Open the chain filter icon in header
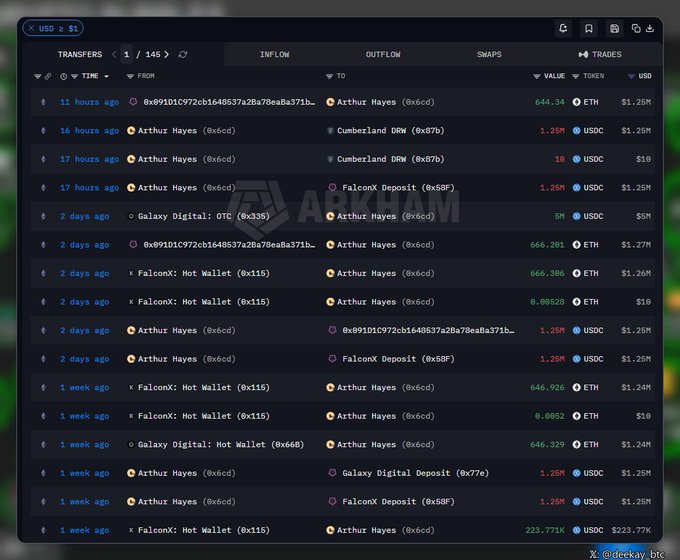 coord(38,76)
